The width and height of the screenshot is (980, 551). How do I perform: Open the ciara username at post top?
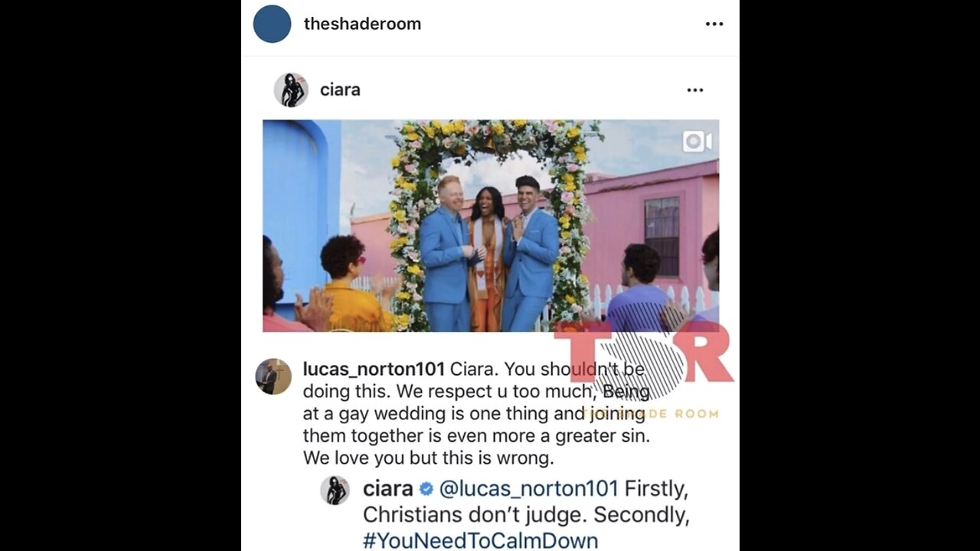[340, 90]
